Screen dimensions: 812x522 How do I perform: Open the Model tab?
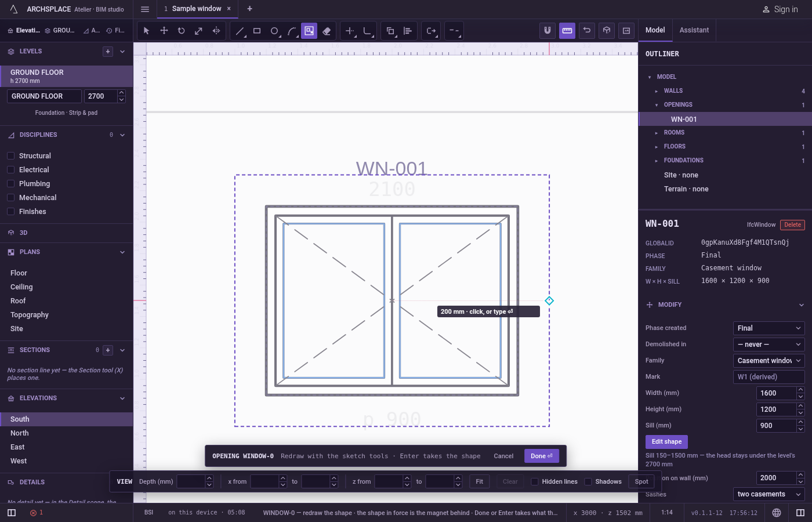coord(655,30)
